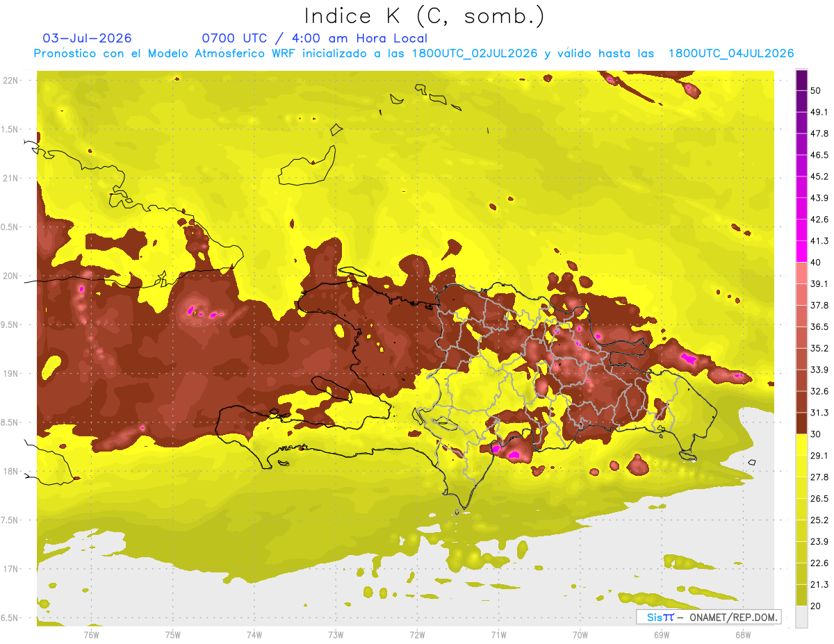The image size is (834, 644).
Task: Click the '71W' longitude label
Action: pos(498,634)
